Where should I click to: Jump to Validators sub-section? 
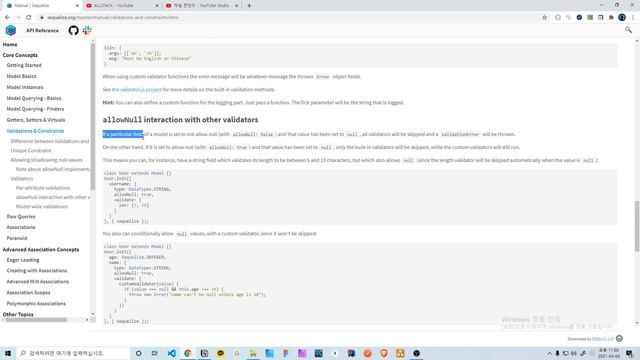[22, 178]
